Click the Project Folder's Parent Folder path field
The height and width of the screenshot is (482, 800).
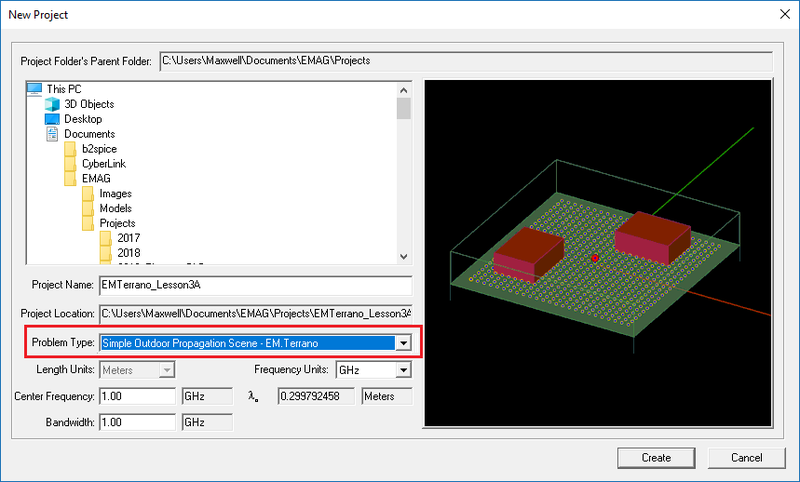point(466,61)
